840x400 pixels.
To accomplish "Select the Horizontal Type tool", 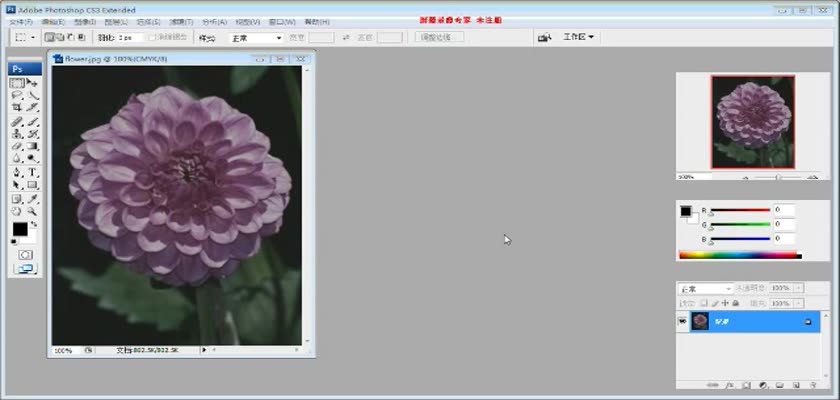I will click(32, 172).
